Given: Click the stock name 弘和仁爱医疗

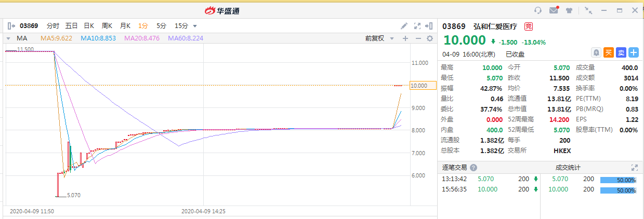Looking at the screenshot, I should 496,26.
